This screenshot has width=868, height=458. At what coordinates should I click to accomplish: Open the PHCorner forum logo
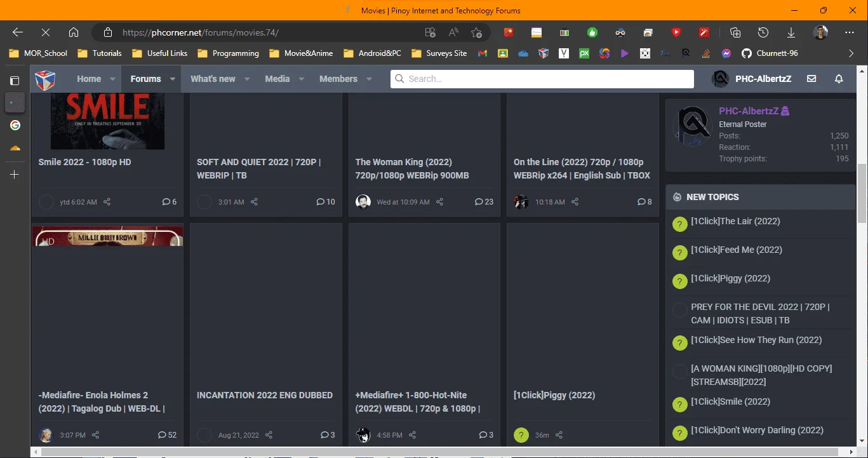click(45, 79)
